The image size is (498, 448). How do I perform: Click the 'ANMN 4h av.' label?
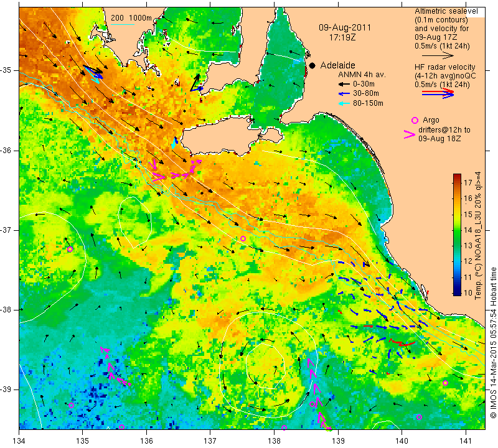(x=362, y=75)
